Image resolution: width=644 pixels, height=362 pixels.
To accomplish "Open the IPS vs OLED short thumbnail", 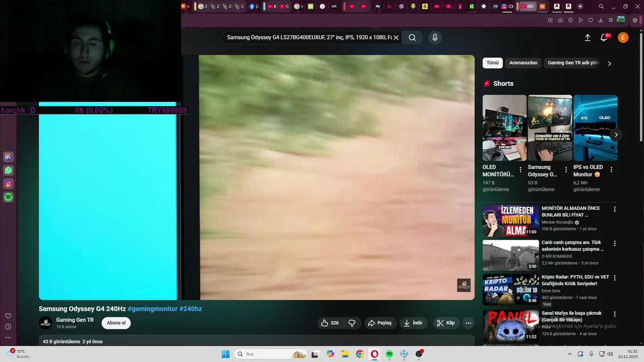I will coord(596,128).
